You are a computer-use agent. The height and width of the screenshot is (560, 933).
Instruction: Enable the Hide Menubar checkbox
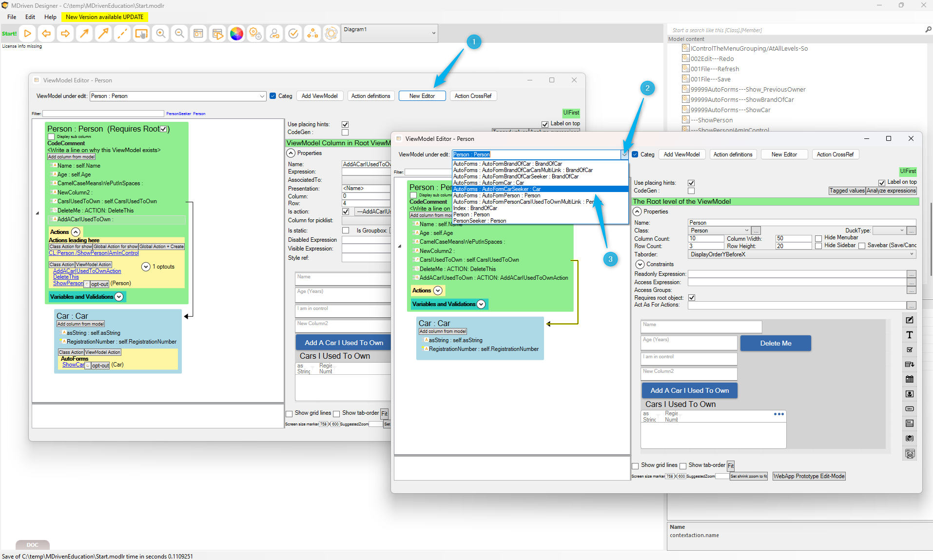click(818, 238)
